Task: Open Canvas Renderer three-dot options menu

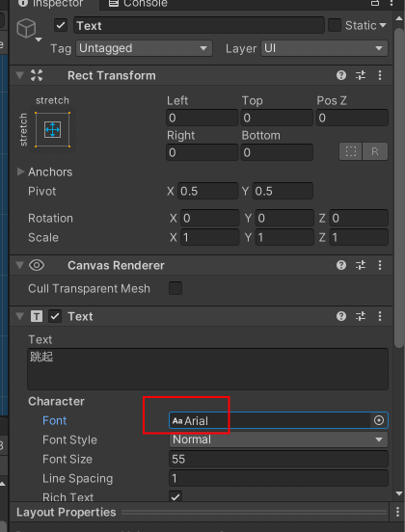Action: coord(380,265)
